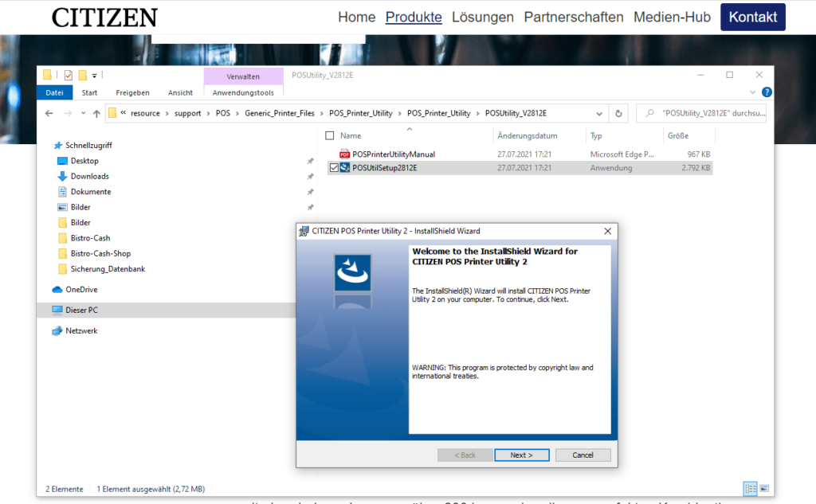Sort by the Änderungsdatum column
816x504 pixels.
point(528,135)
